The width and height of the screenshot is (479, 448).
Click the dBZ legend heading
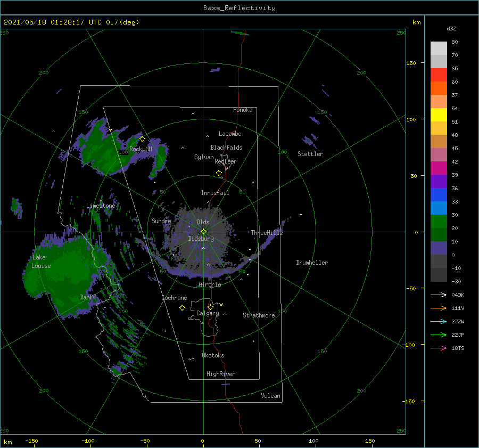click(451, 28)
